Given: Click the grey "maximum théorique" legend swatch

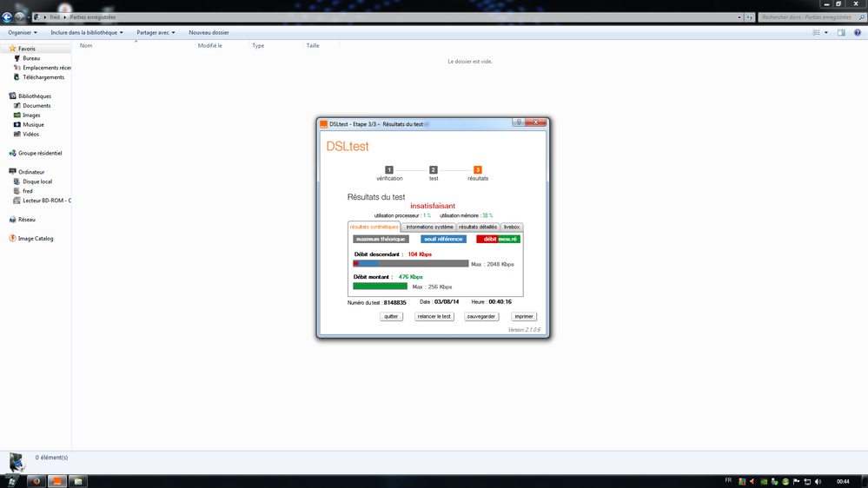Looking at the screenshot, I should [381, 239].
